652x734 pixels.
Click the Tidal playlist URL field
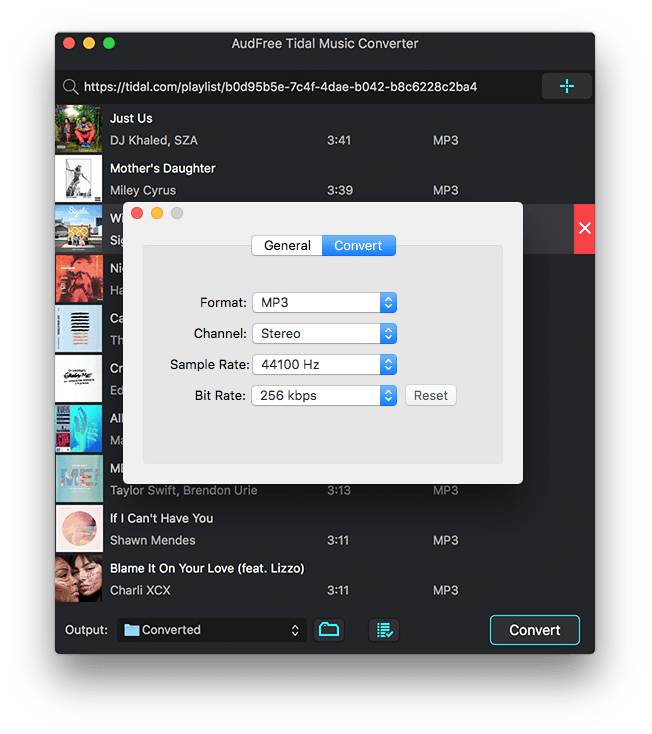pos(280,87)
